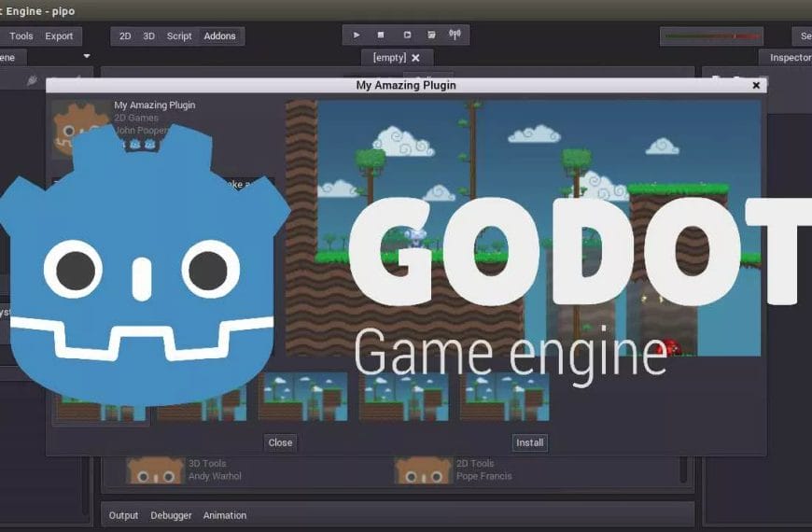Click the large platformer preview image

click(x=523, y=228)
